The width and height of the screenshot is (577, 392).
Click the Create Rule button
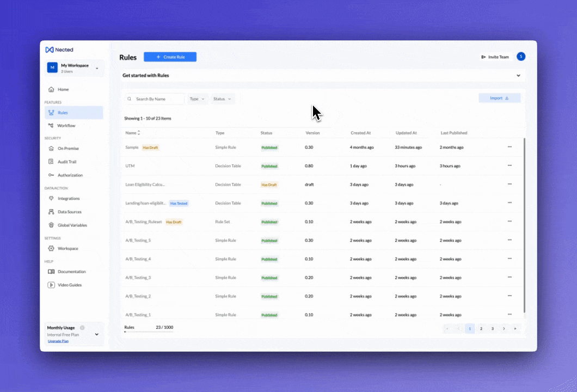coord(170,57)
